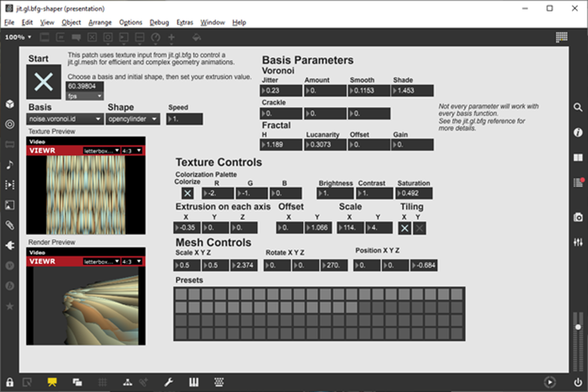Click the cube Objects icon in left sidebar

10,104
